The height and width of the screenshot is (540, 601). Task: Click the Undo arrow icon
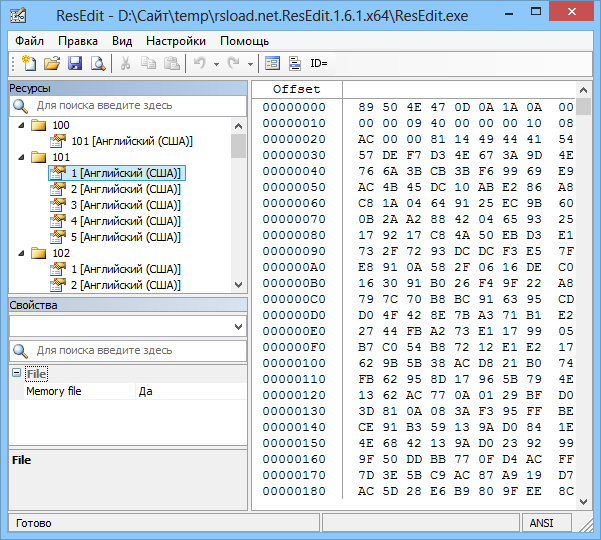pos(200,63)
